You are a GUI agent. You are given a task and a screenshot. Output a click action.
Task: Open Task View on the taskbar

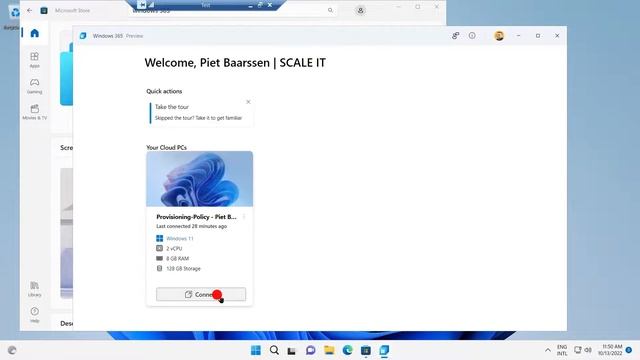pos(291,351)
